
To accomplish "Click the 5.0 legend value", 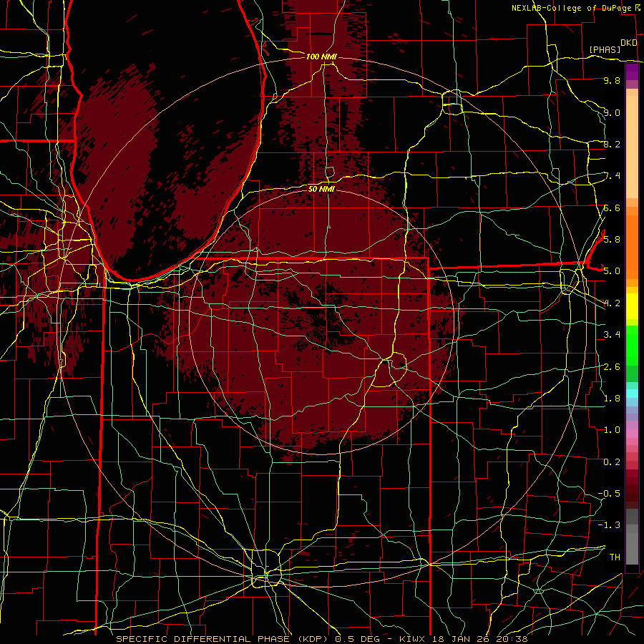I will tap(612, 271).
